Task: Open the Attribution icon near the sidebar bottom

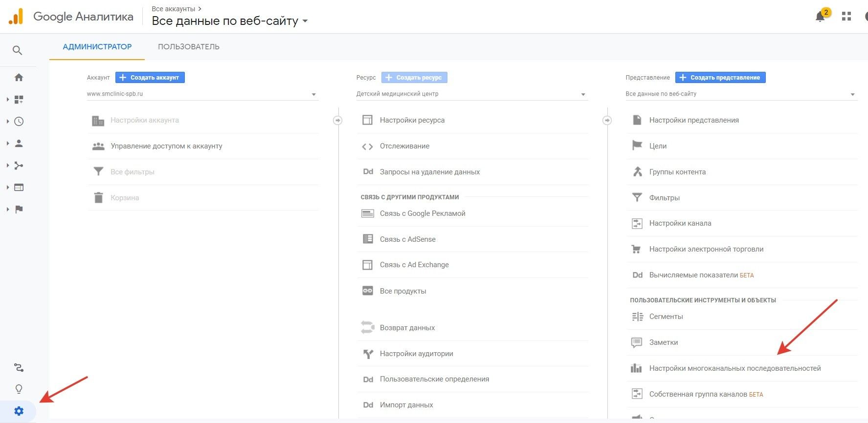Action: 19,367
